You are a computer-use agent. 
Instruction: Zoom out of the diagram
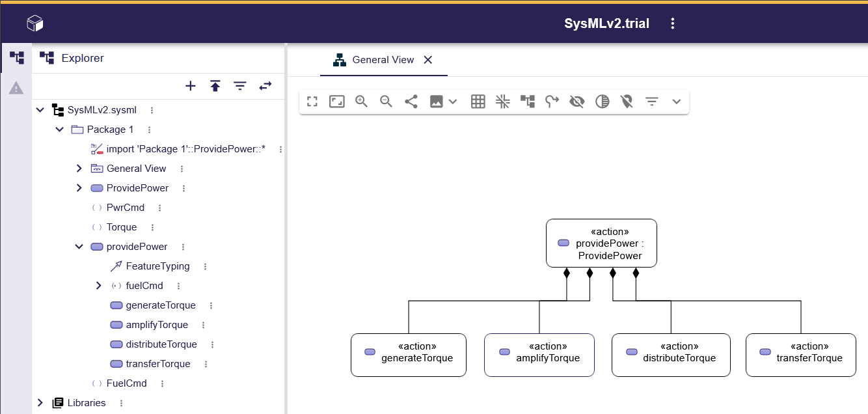pos(387,102)
